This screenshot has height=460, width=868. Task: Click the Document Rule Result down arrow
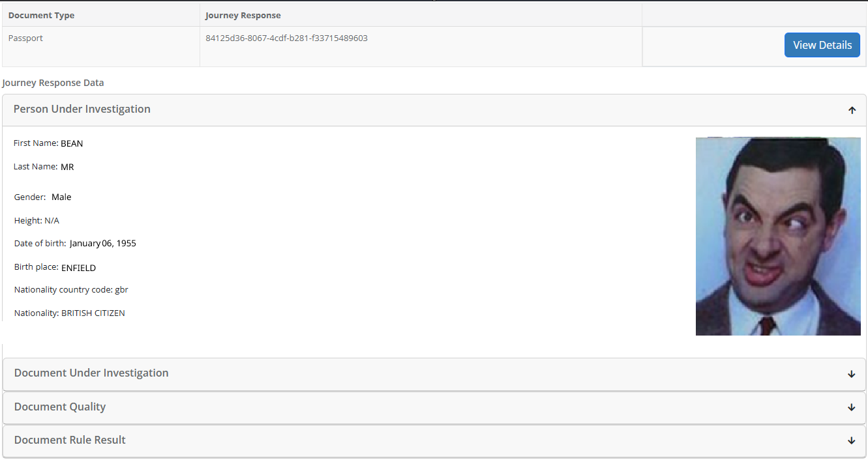(852, 440)
